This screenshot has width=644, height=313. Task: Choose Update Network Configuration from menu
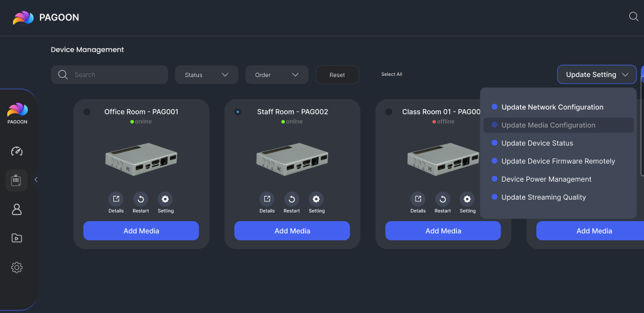552,107
